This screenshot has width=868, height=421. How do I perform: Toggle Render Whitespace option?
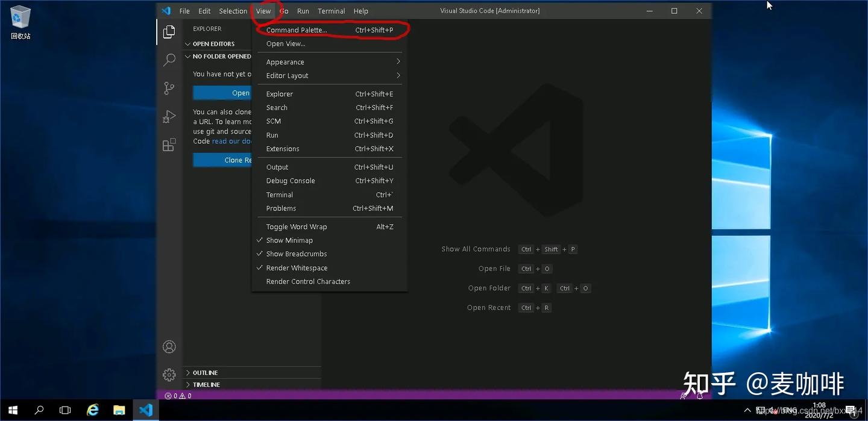point(329,268)
